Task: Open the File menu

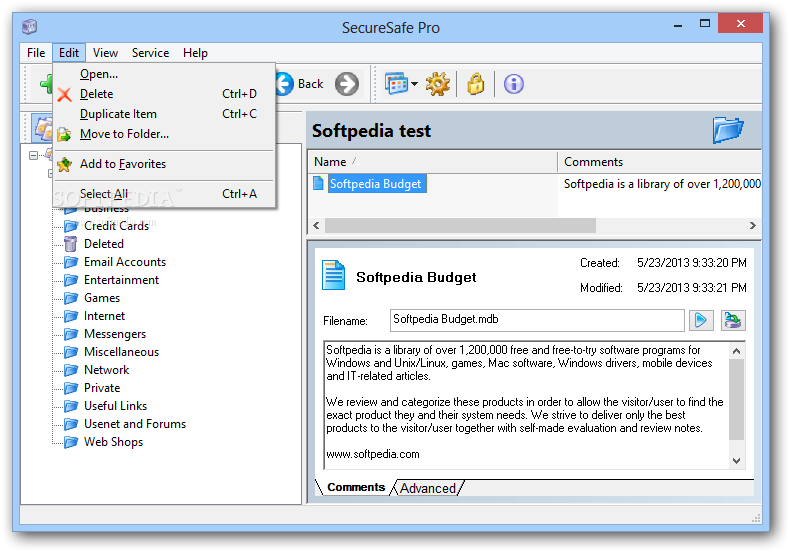Action: click(36, 53)
